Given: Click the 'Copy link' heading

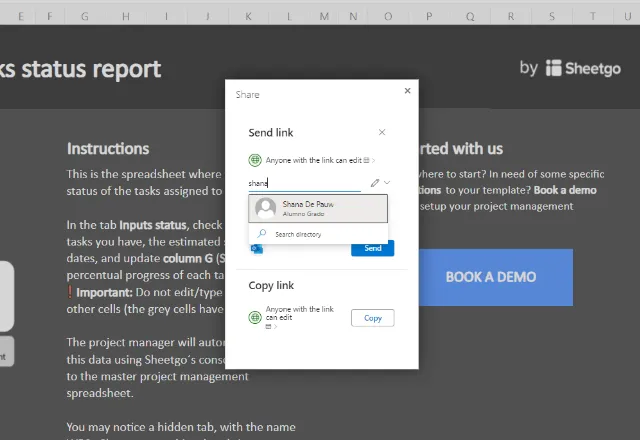Looking at the screenshot, I should coord(271,285).
